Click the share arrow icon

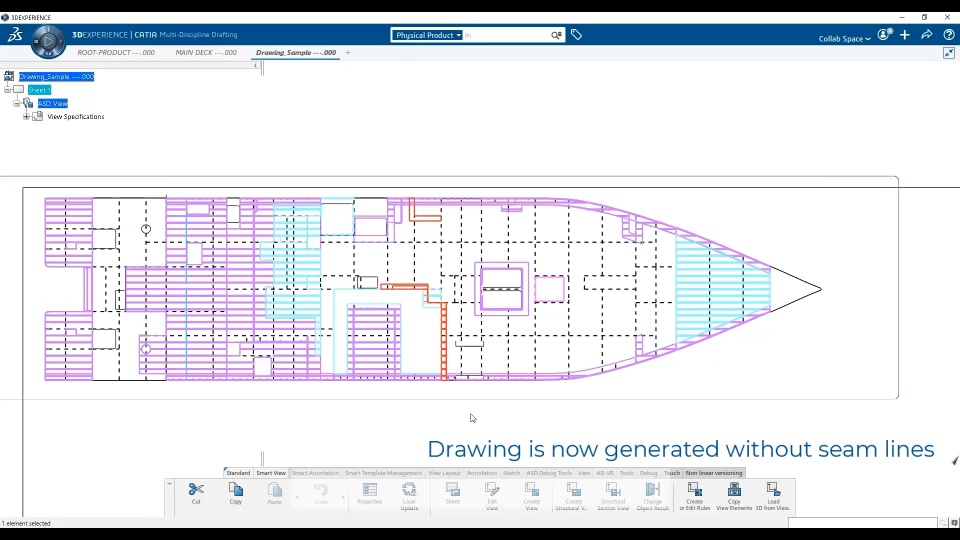[926, 35]
